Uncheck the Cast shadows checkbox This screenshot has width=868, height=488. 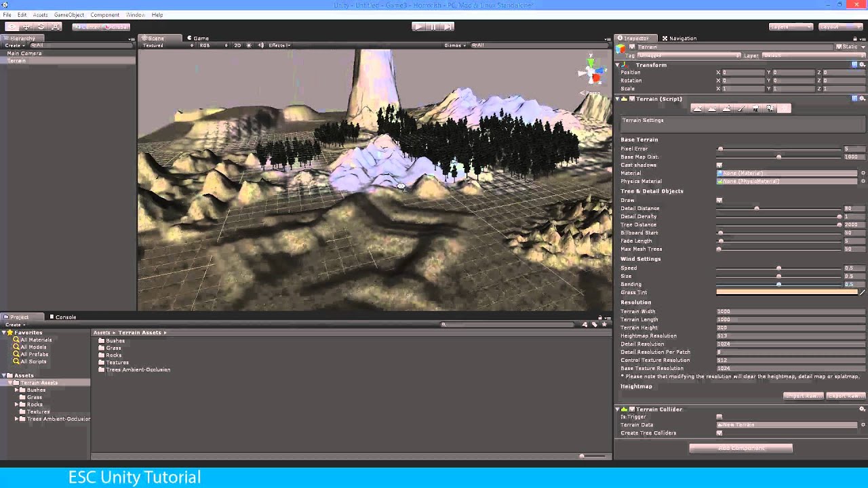coord(719,165)
